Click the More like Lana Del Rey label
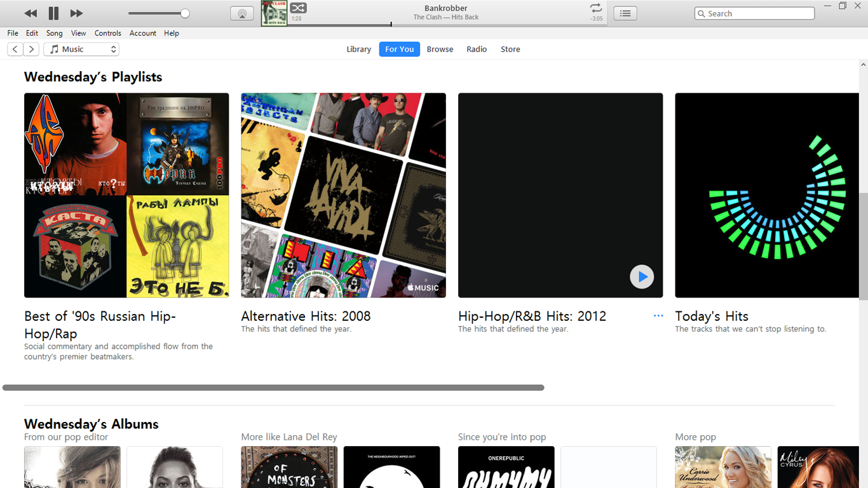This screenshot has height=488, width=868. click(x=289, y=437)
